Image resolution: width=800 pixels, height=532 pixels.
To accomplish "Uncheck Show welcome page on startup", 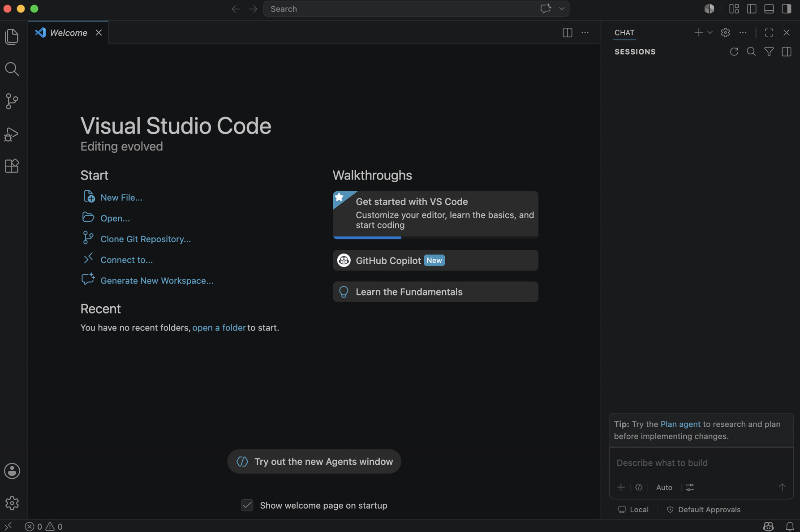I will (x=247, y=506).
